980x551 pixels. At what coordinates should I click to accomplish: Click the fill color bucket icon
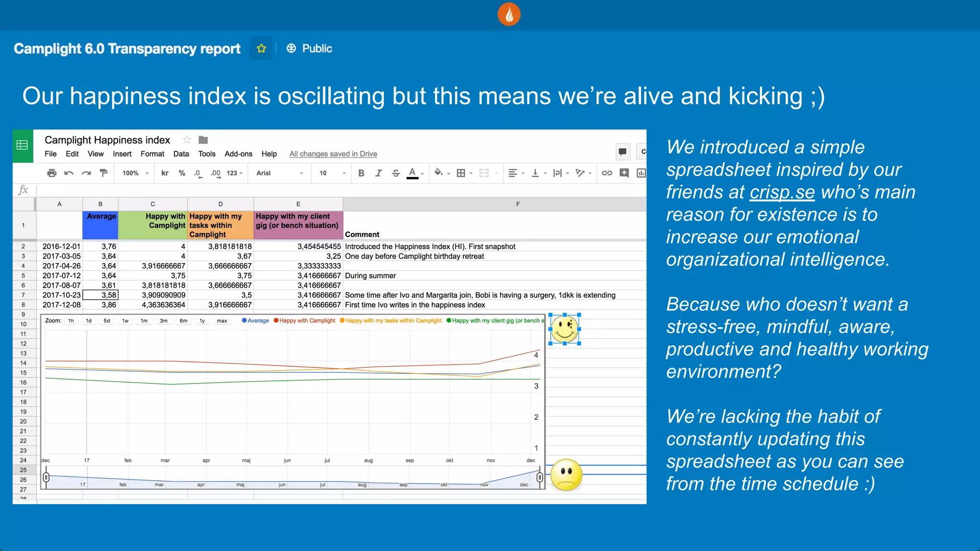click(438, 173)
